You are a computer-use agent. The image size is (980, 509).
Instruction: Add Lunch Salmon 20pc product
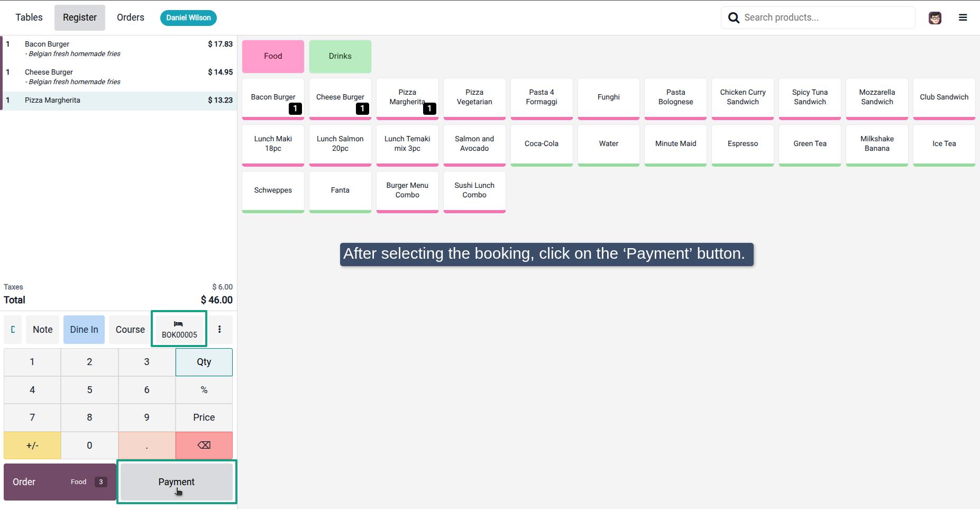(340, 145)
